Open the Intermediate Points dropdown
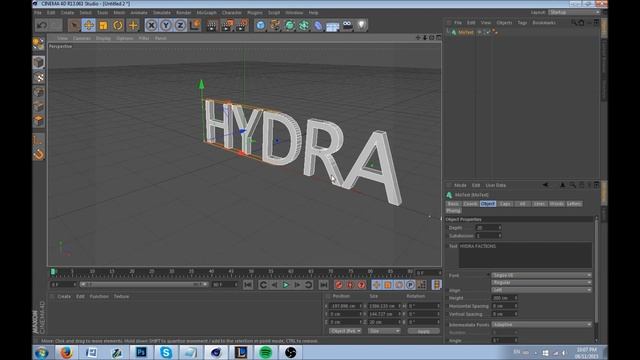Image resolution: width=640 pixels, height=360 pixels. [541, 324]
